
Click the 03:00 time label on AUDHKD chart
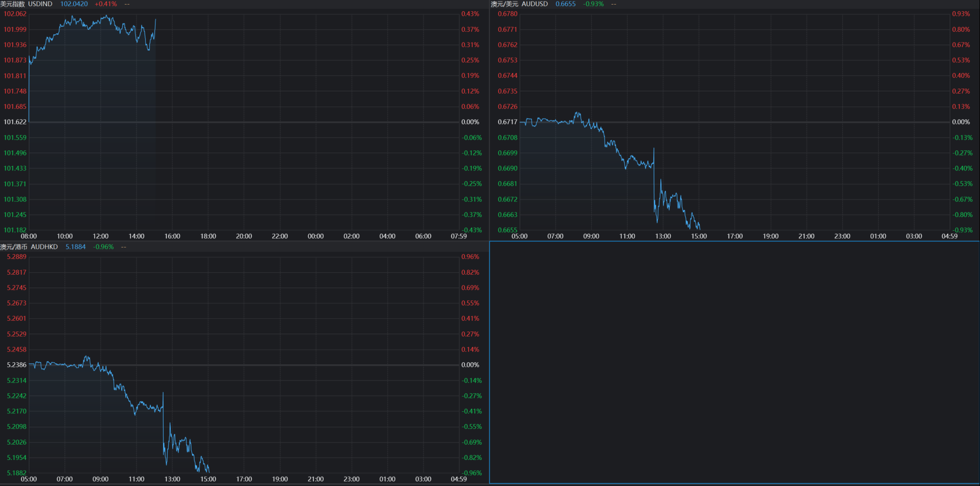(423, 479)
